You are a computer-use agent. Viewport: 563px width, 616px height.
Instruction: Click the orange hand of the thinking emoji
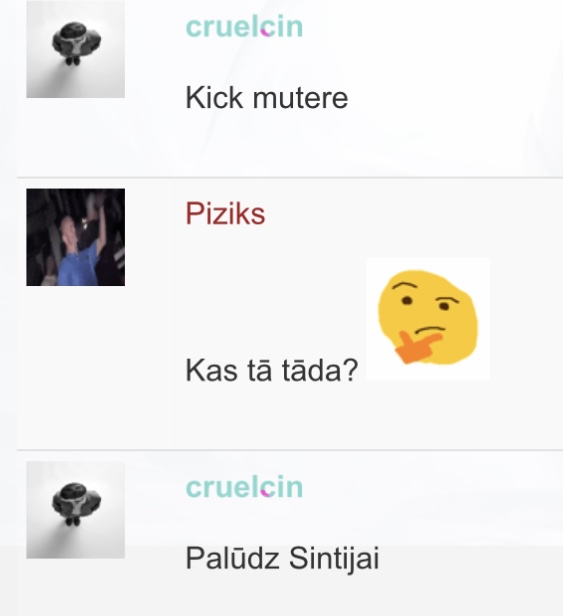pos(416,347)
